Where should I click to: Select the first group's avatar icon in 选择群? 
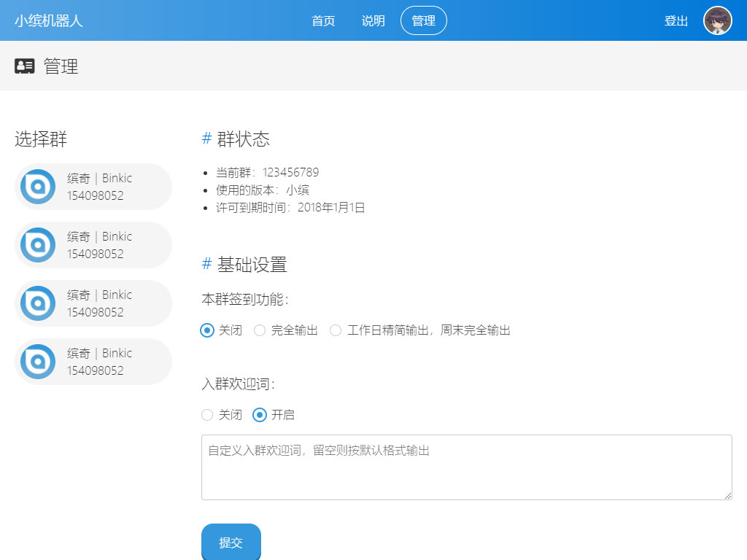click(x=38, y=187)
